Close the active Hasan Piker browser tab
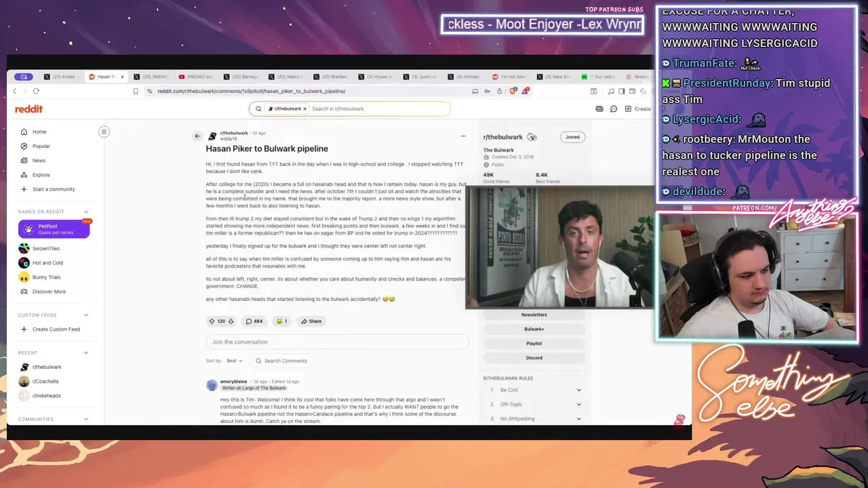The height and width of the screenshot is (488, 868). (122, 77)
